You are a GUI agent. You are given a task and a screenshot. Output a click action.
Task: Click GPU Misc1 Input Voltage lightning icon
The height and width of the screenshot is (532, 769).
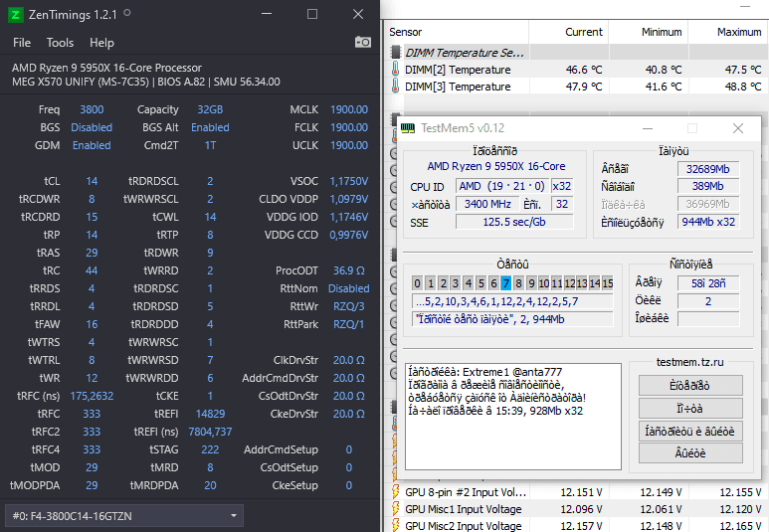coord(395,508)
